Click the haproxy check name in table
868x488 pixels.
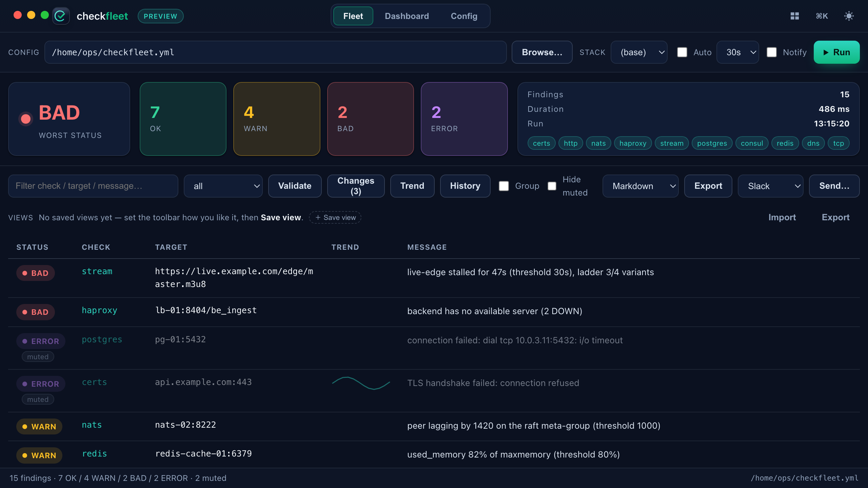click(99, 310)
